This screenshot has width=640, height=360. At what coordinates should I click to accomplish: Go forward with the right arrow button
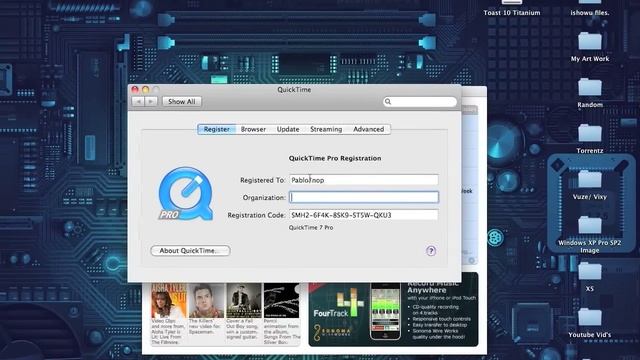point(151,101)
